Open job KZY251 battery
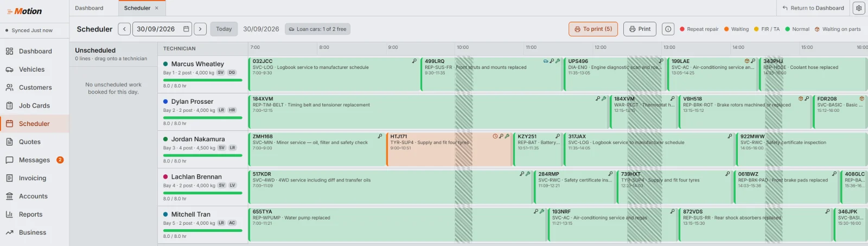Image resolution: width=868 pixels, height=246 pixels. click(538, 149)
